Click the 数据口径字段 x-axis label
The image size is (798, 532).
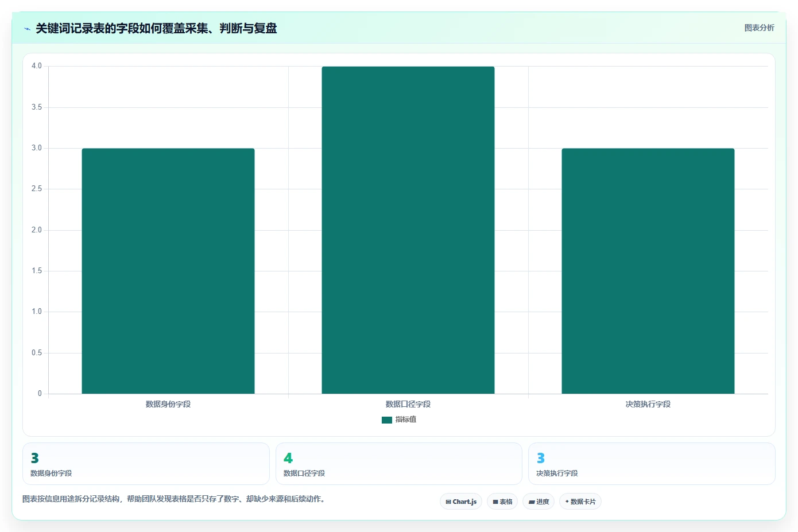point(408,404)
